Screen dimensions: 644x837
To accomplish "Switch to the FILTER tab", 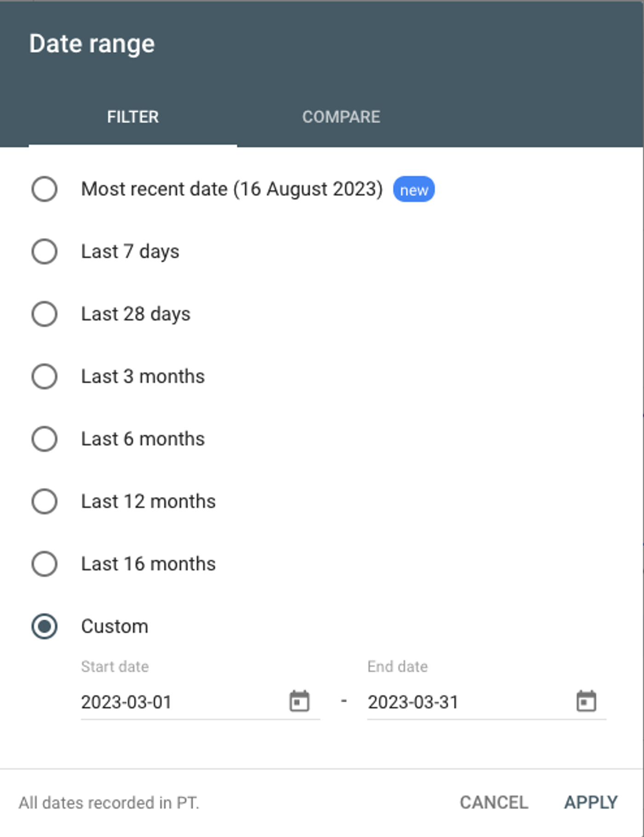I will click(132, 116).
